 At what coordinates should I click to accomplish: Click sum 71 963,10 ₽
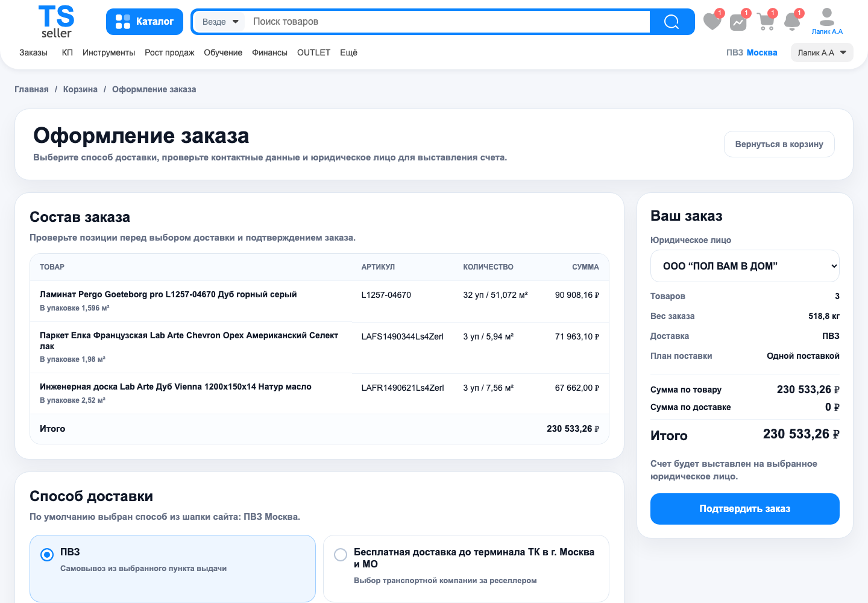[577, 336]
